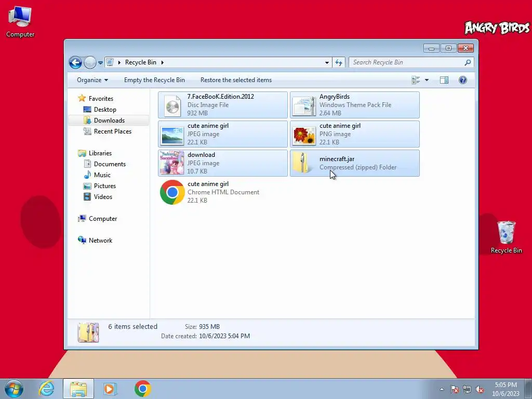
Task: Open Desktop in the sidebar
Action: 105,110
